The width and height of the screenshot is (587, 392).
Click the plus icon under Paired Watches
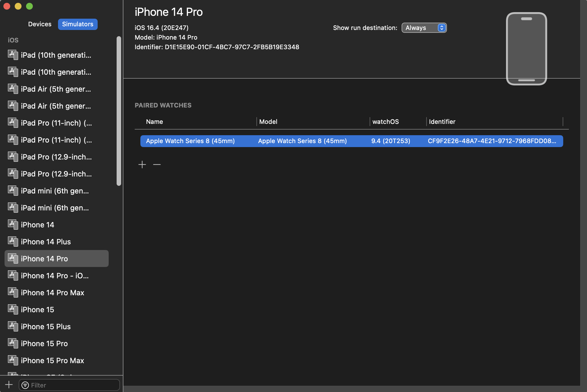142,164
